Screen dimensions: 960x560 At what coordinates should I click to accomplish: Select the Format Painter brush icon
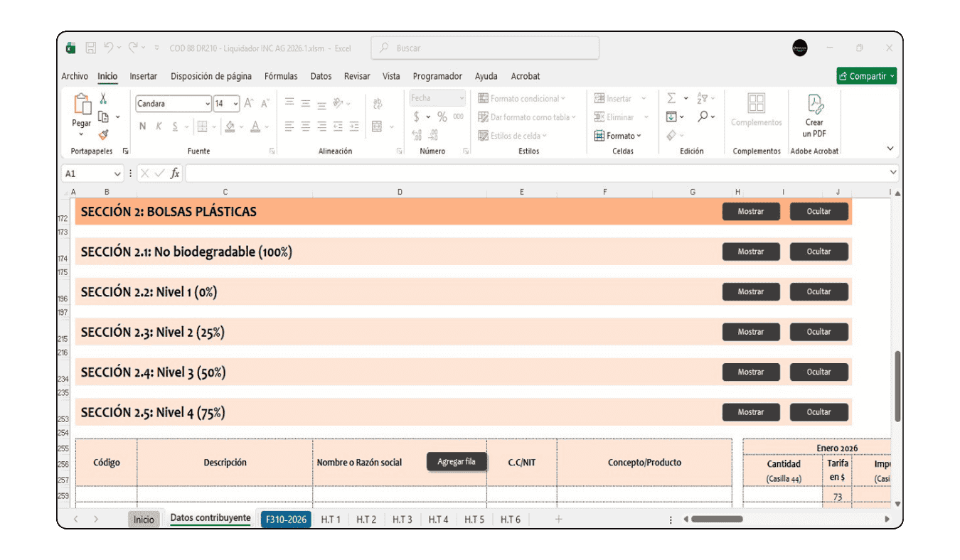(103, 134)
